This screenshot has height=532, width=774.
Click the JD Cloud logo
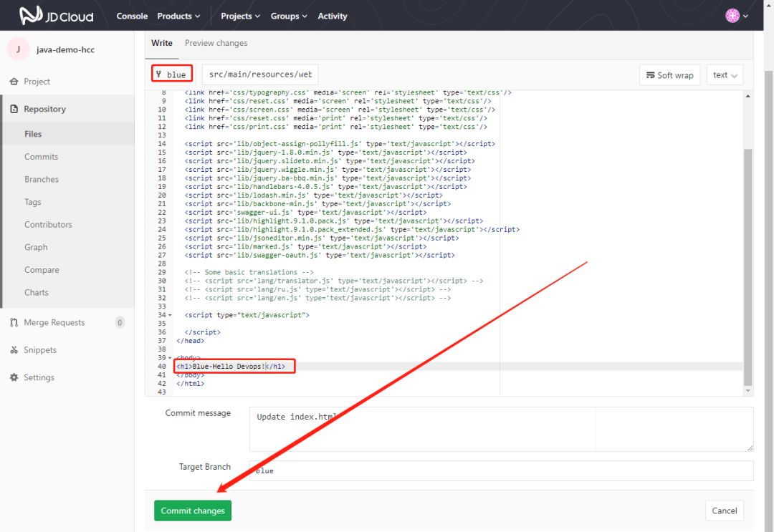(57, 15)
